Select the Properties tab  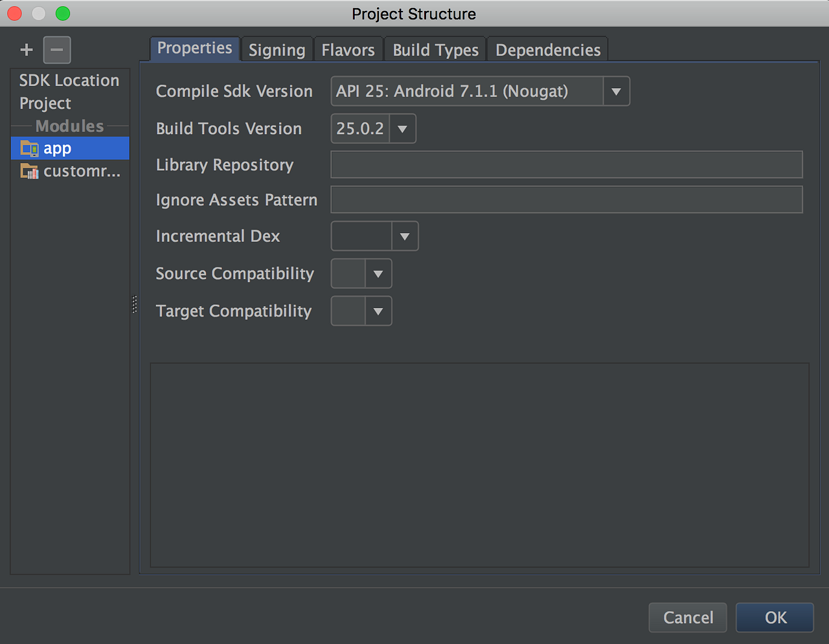[x=194, y=48]
